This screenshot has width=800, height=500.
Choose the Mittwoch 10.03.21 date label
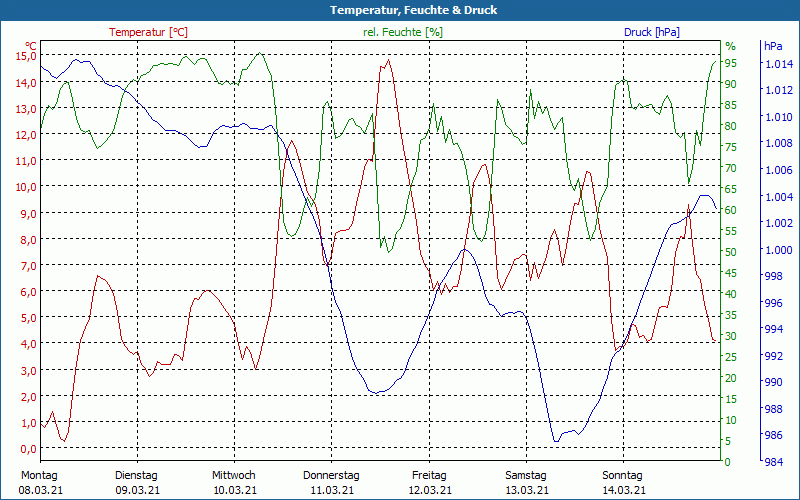234,482
